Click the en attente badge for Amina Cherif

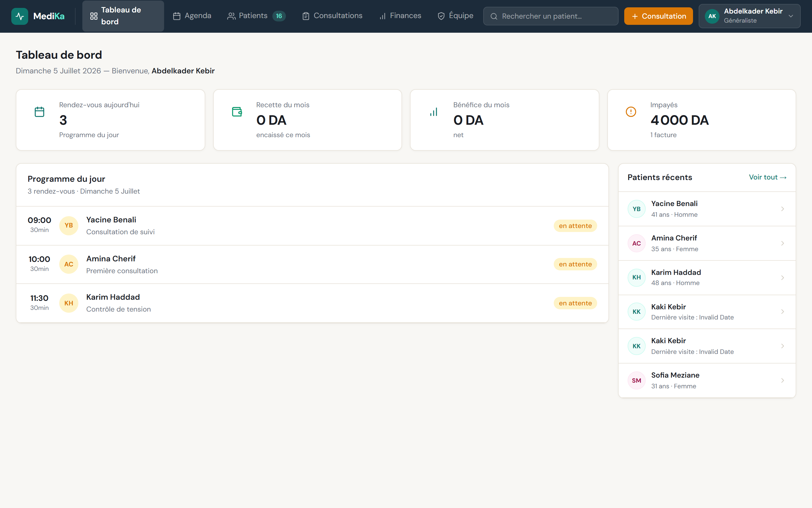click(x=575, y=264)
